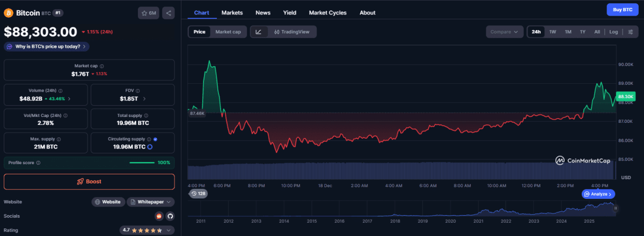This screenshot has height=236, width=644.
Task: Open Bitcoin's GitHub social link
Action: [170, 216]
